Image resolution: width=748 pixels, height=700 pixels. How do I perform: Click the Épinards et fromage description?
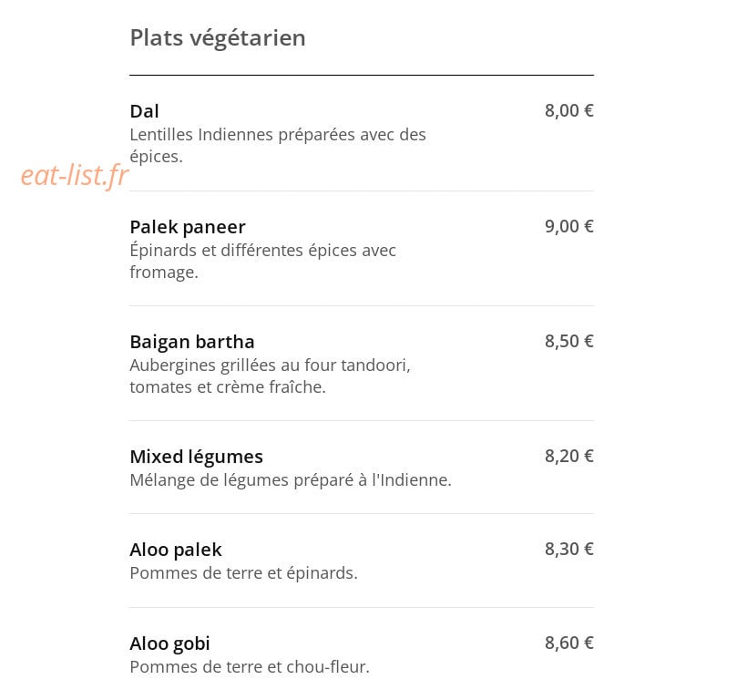pos(263,261)
